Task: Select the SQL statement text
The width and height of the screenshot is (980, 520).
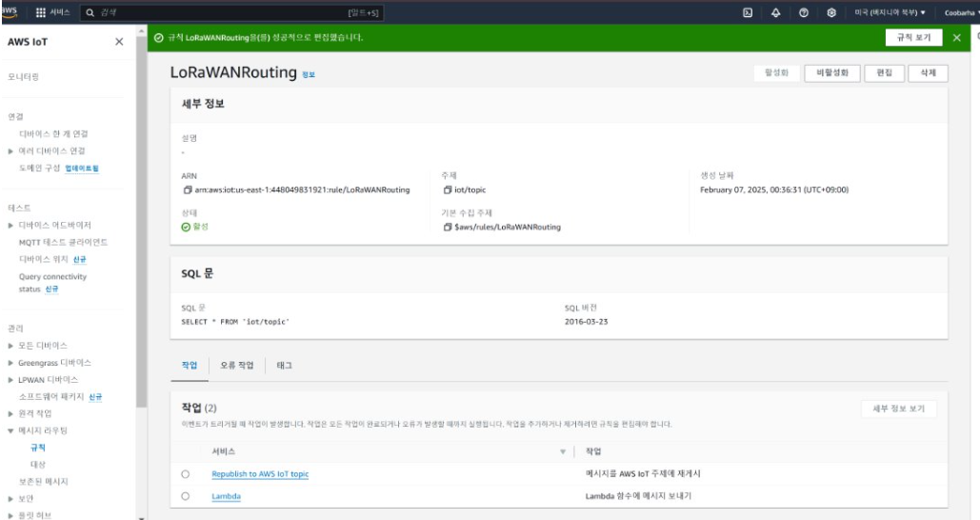Action: pyautogui.click(x=235, y=322)
